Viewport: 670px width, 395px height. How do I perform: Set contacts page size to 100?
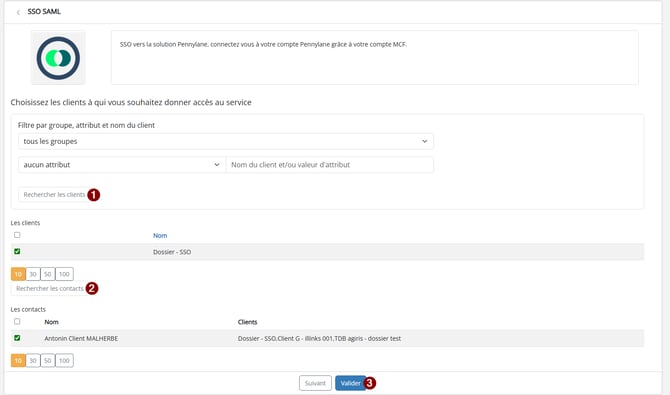[64, 360]
